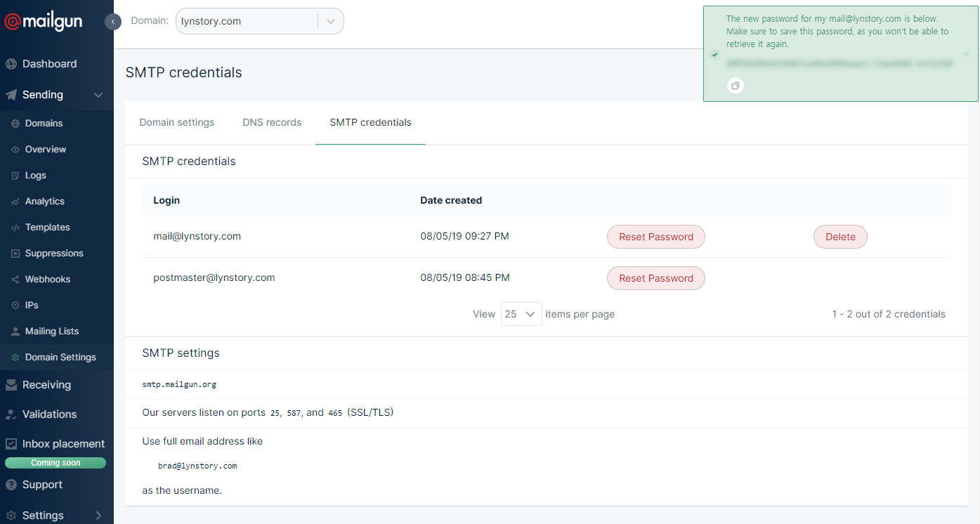
Task: Open the Domain selector dropdown
Action: [259, 21]
